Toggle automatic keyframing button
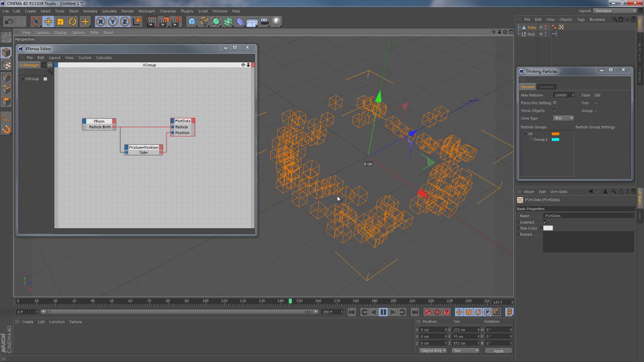The width and height of the screenshot is (644, 362). tap(437, 312)
